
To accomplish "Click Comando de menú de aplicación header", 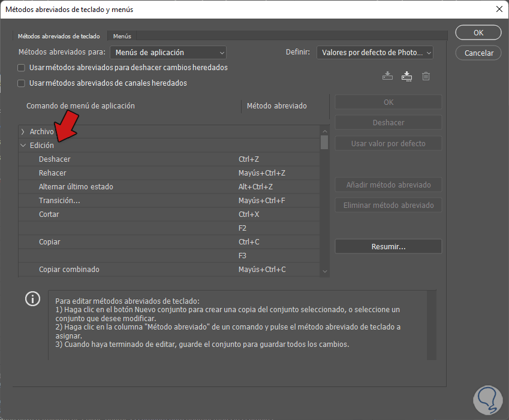I will coord(80,106).
